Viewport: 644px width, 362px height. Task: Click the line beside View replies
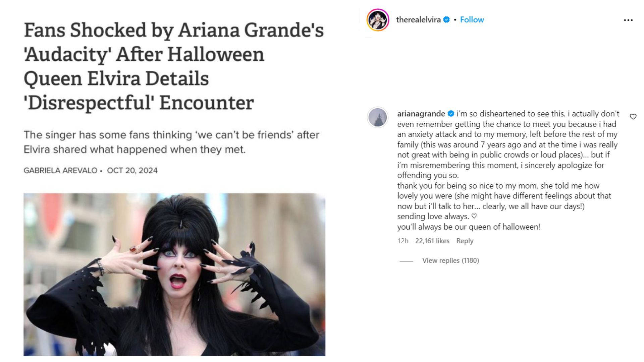(406, 261)
